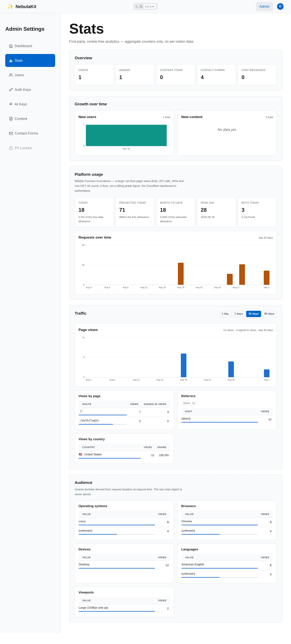Select the 30 days traffic range
Viewport: 291px width, 644px height.
click(253, 314)
